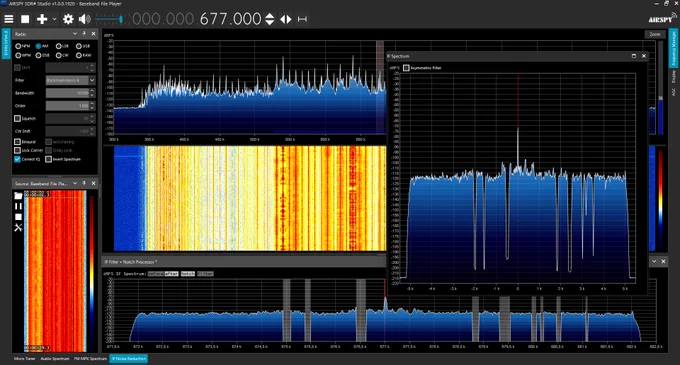Enable the Asymmetric Filter checkbox
The image size is (680, 365).
(406, 68)
